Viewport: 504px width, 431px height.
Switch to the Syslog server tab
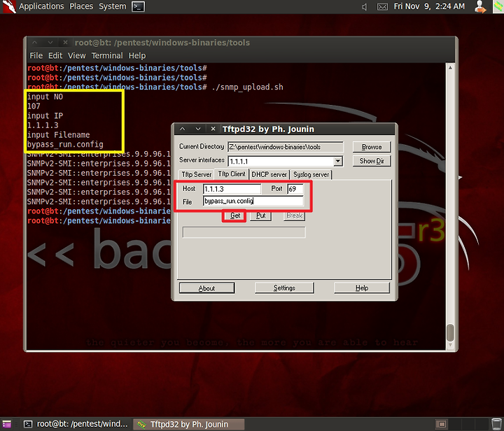tap(311, 174)
